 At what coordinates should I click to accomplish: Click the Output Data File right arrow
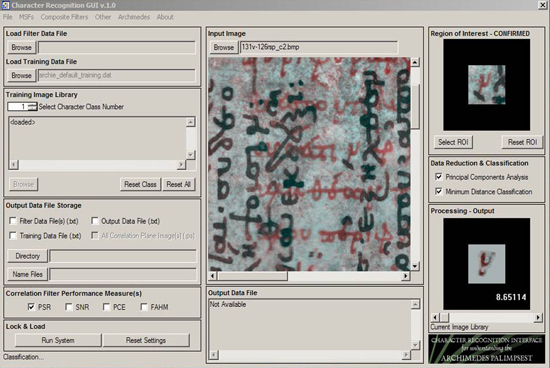(406, 355)
